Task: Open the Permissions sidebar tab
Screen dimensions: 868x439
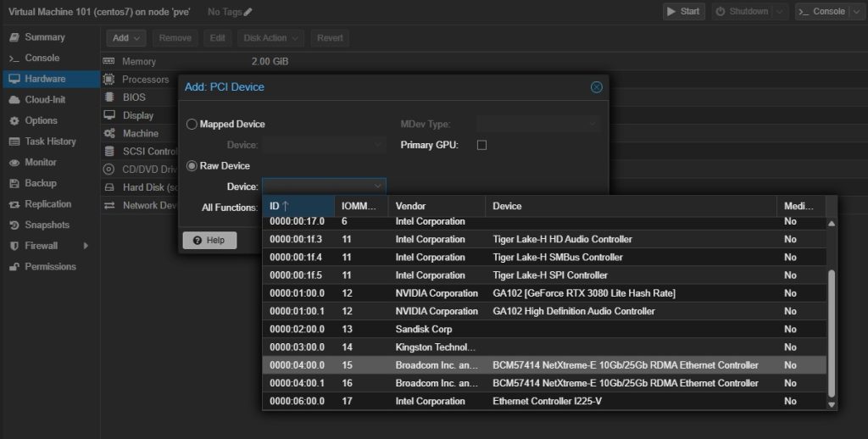Action: (x=50, y=267)
